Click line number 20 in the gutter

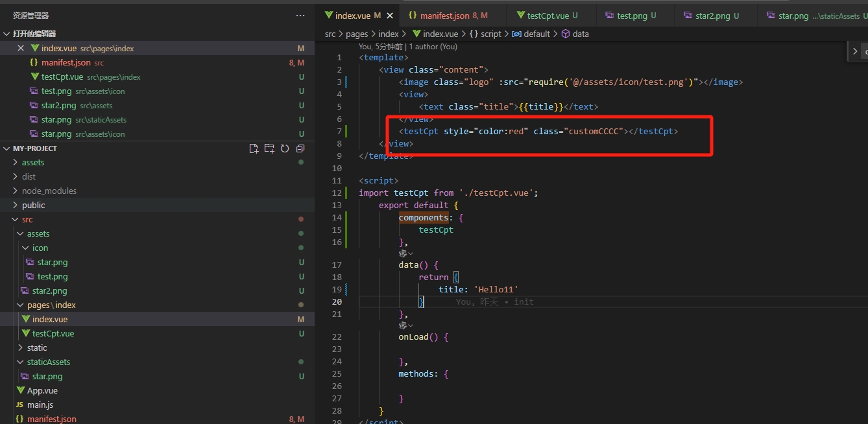tap(337, 302)
